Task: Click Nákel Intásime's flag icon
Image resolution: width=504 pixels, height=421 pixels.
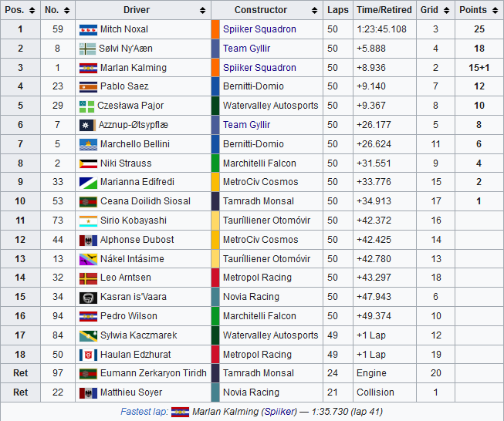Action: click(88, 260)
